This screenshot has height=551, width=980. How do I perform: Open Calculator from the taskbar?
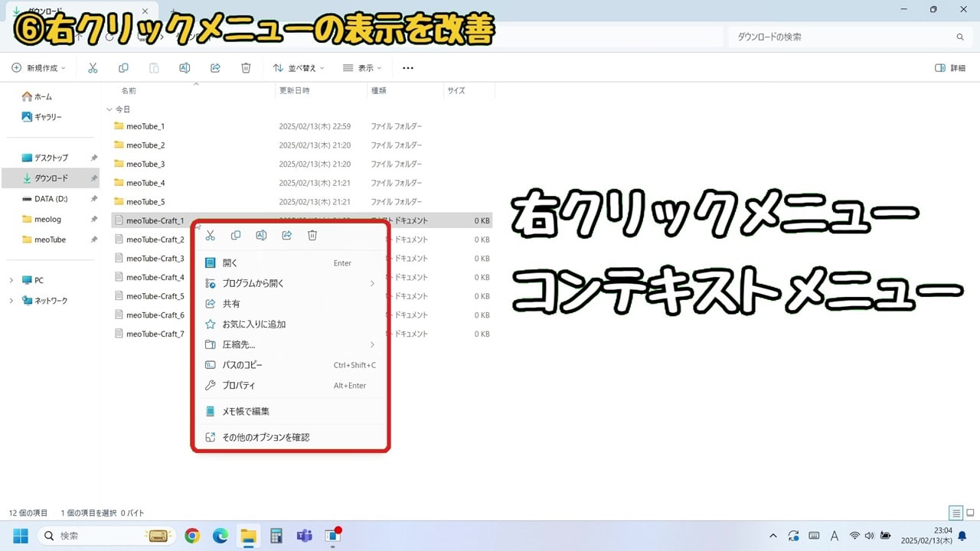click(276, 536)
